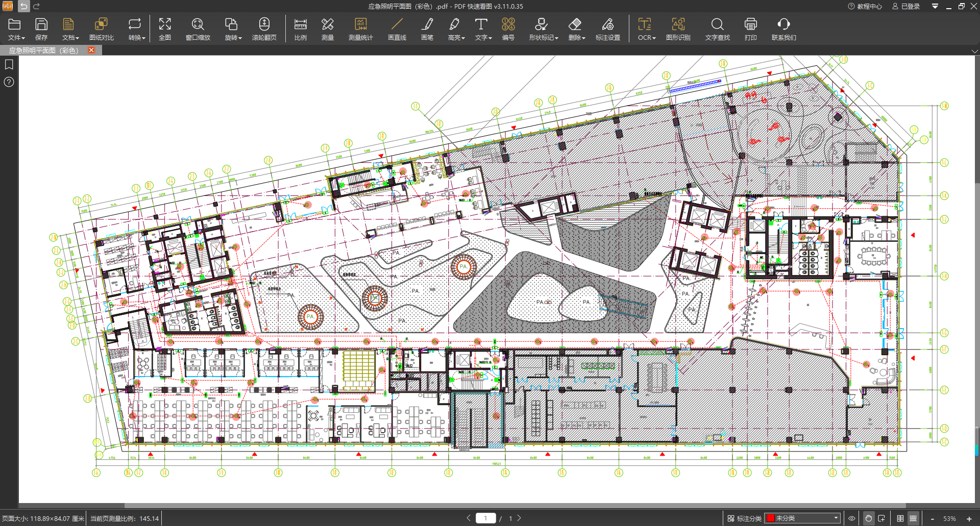Select draw straight line (画直线) tool
The width and height of the screenshot is (980, 526).
point(397,29)
